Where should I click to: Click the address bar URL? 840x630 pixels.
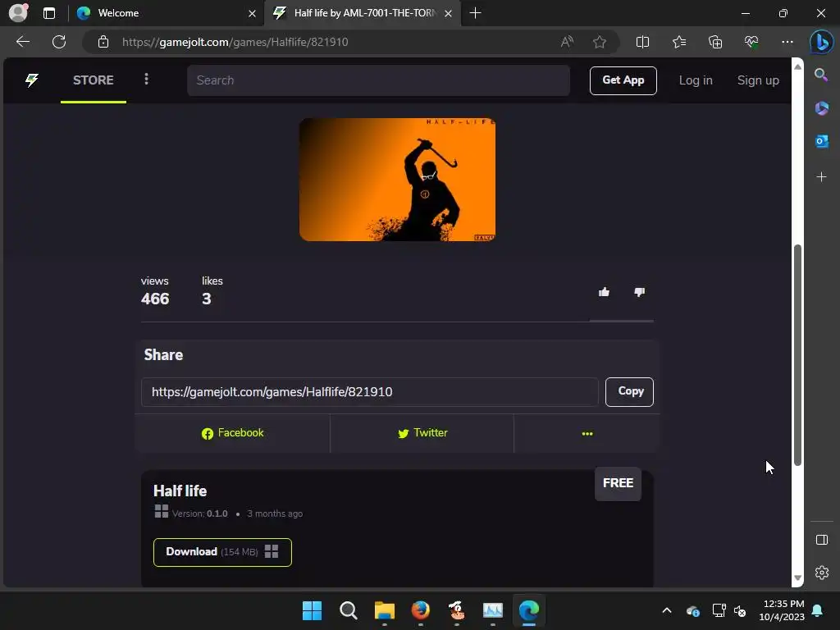point(235,42)
